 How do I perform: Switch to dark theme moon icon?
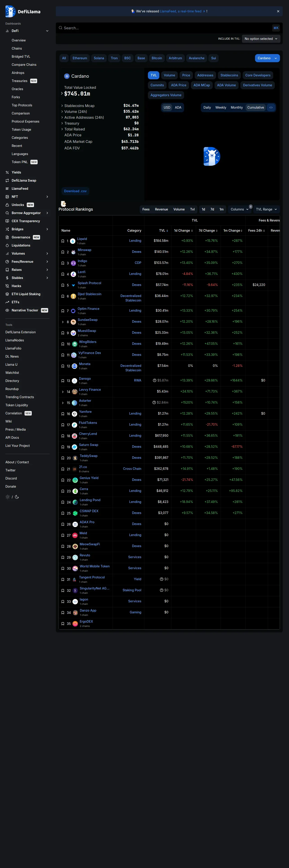17,497
